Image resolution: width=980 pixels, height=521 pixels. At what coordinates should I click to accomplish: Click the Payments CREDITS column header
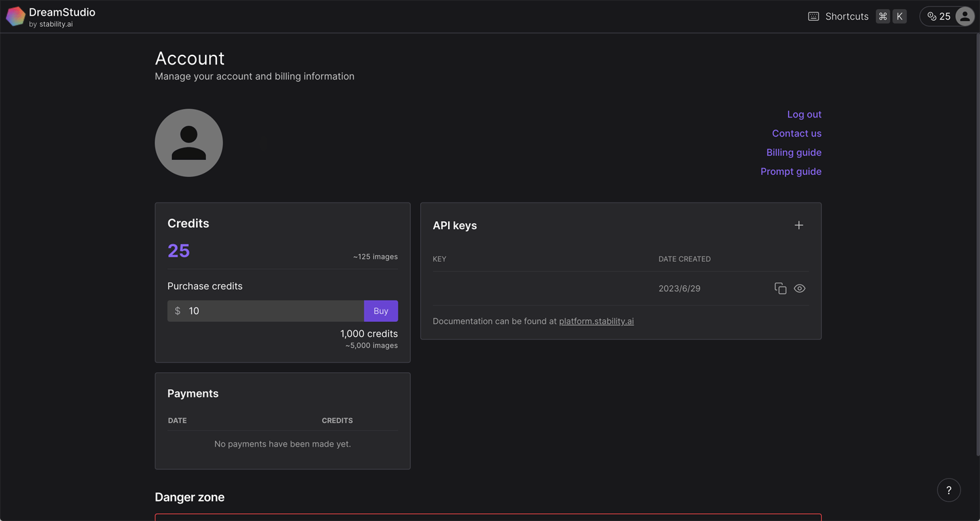point(337,420)
